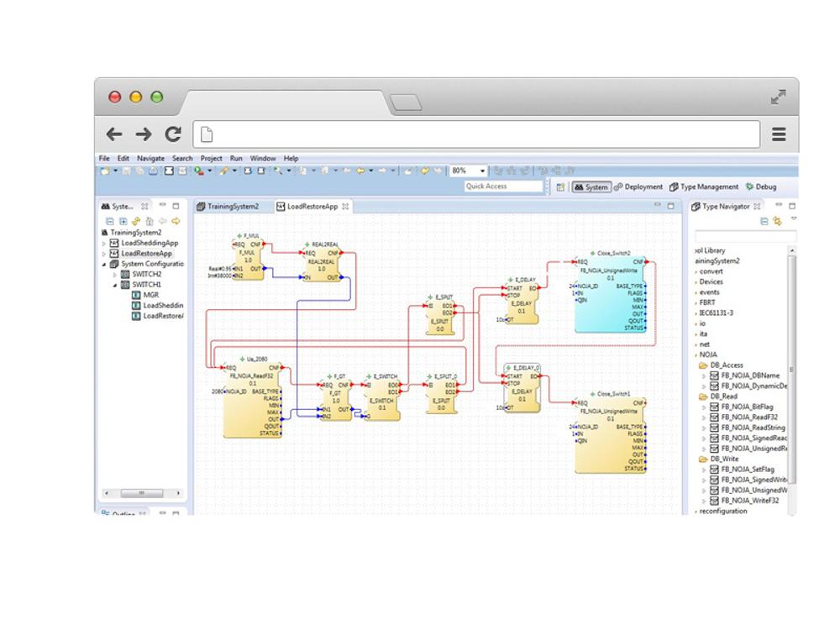Open the File menu
Viewport: 840px width, 630px height.
(x=104, y=159)
